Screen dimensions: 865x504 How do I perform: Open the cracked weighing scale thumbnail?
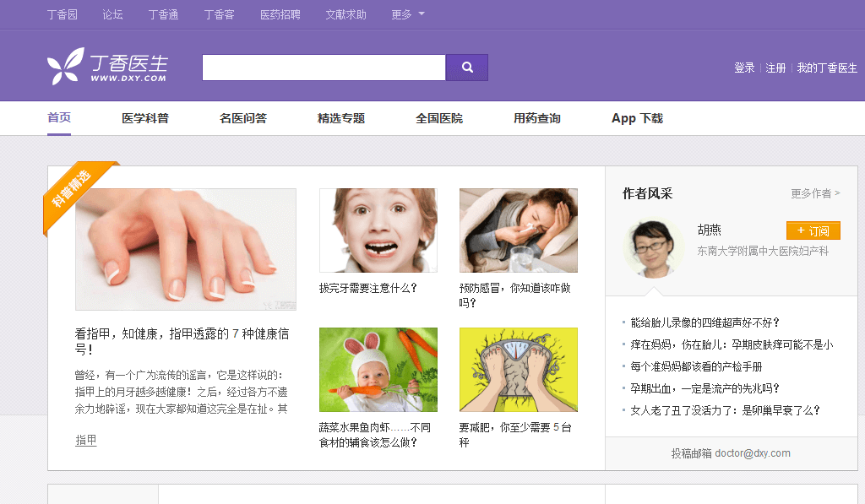pos(518,370)
